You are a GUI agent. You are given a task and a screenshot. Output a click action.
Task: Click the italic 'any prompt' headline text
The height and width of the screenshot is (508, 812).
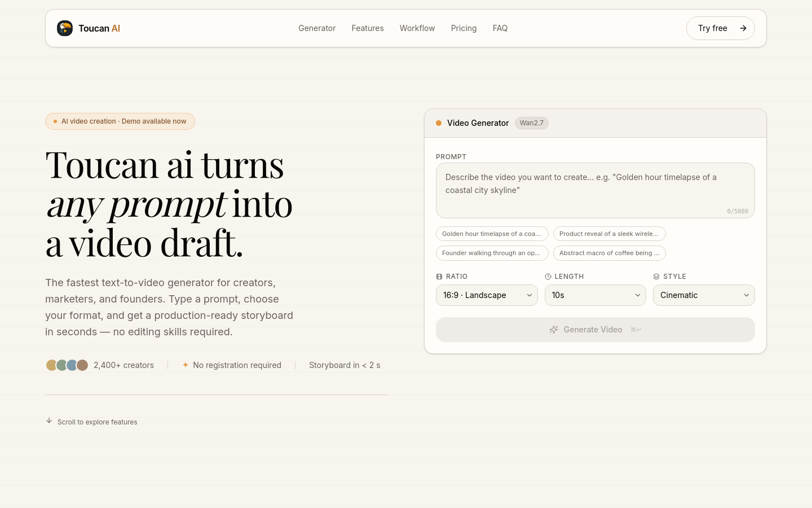point(136,204)
